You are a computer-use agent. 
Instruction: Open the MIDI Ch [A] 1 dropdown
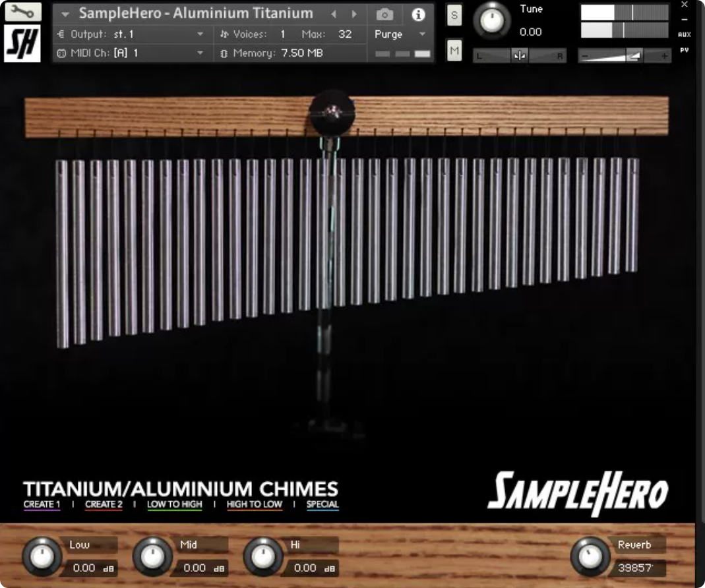click(132, 53)
